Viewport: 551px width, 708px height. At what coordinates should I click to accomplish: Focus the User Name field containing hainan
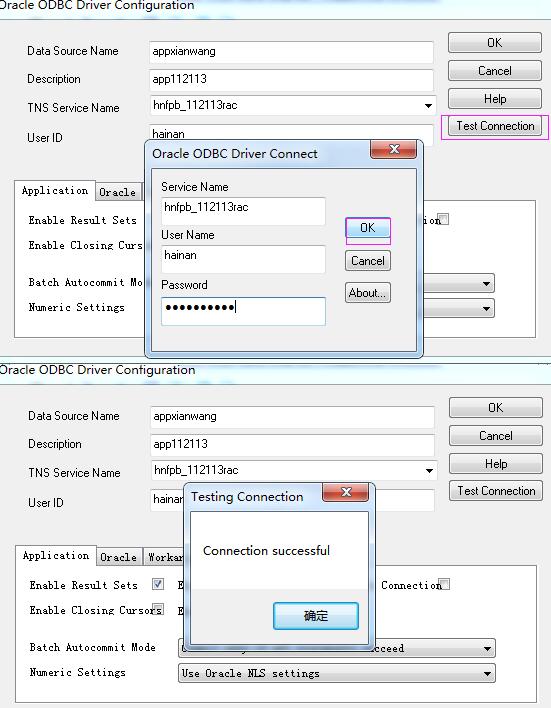(243, 259)
